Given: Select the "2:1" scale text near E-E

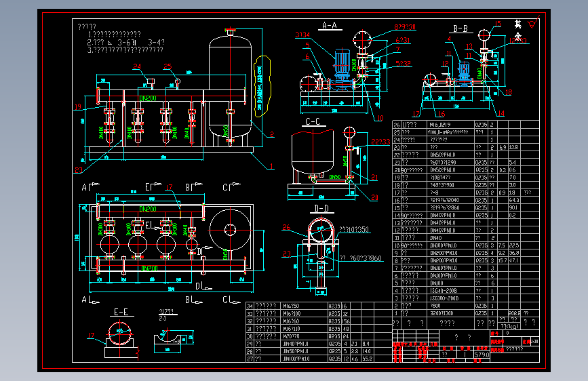Looking at the screenshot, I should click(162, 319).
